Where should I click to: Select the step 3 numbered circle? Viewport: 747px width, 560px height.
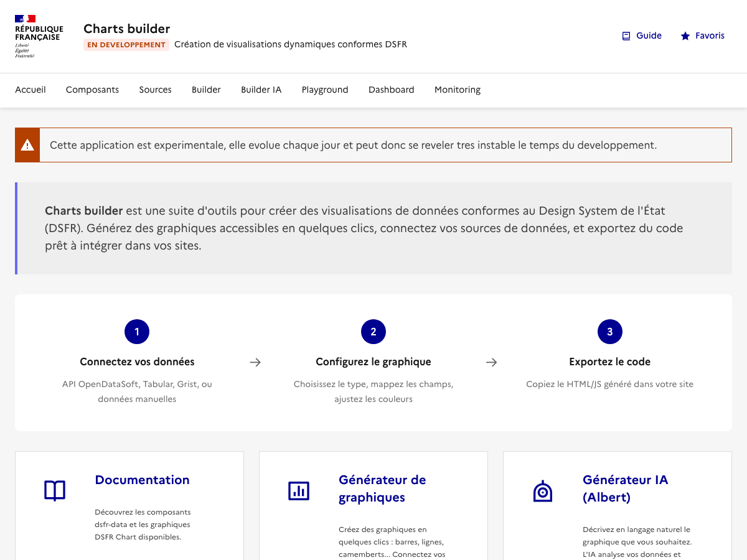click(610, 332)
